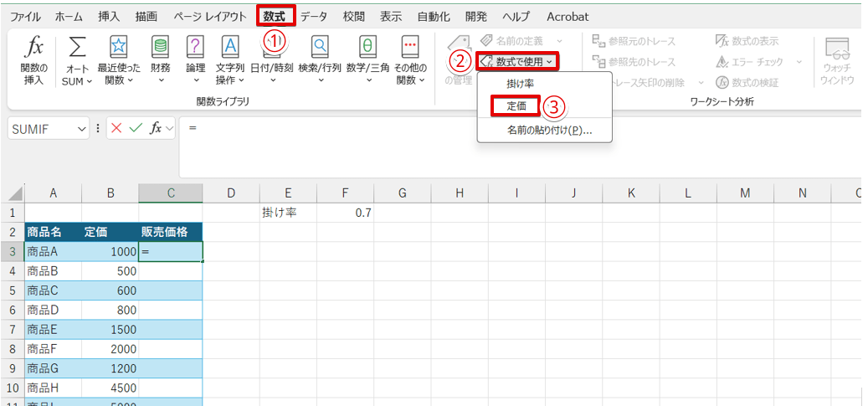
Task: Click the 商品名 header cell
Action: pos(53,232)
